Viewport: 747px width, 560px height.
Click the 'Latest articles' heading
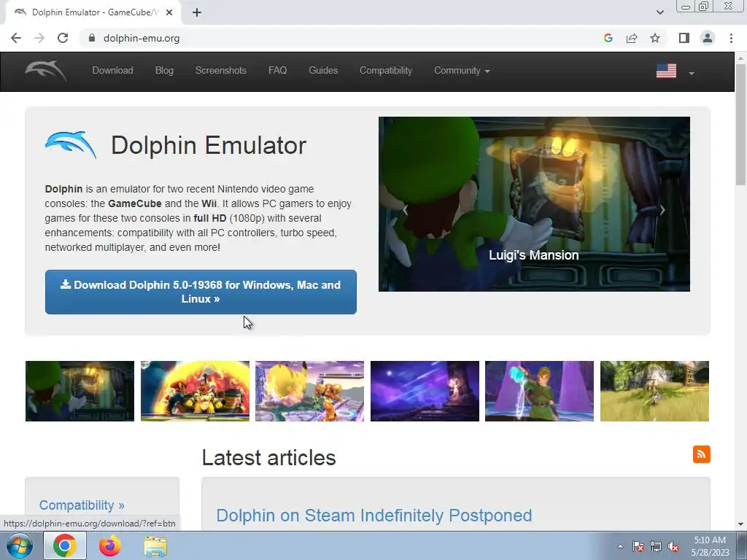tap(268, 458)
